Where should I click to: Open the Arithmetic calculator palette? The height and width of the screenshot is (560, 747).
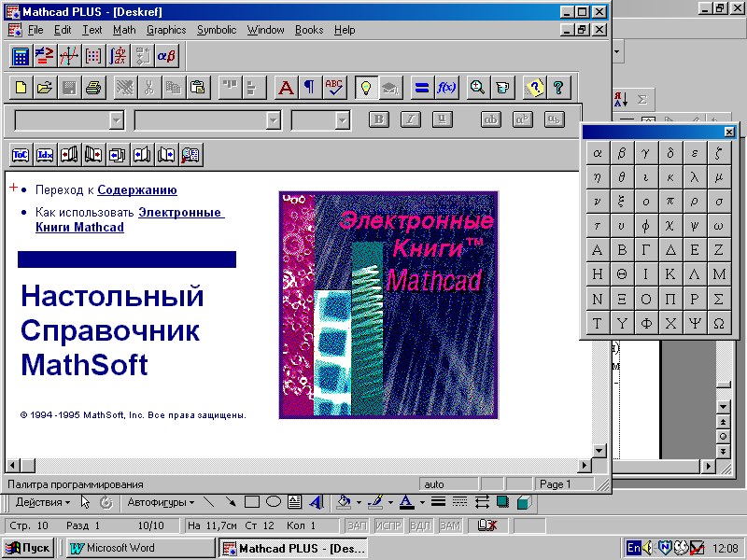[x=21, y=56]
